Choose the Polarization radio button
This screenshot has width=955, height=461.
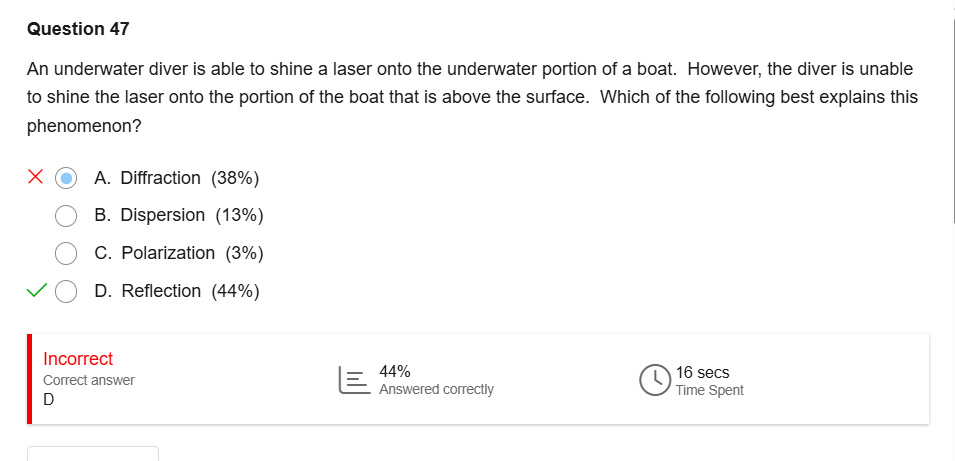coord(66,253)
